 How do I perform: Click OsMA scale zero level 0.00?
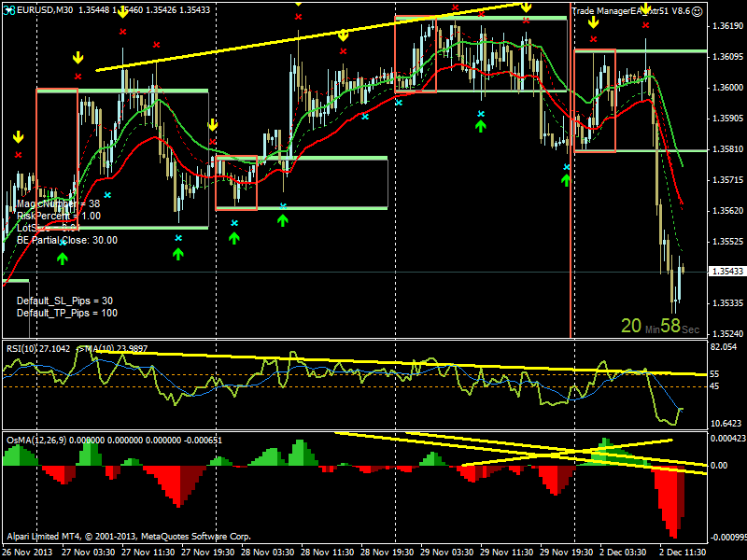coord(719,465)
